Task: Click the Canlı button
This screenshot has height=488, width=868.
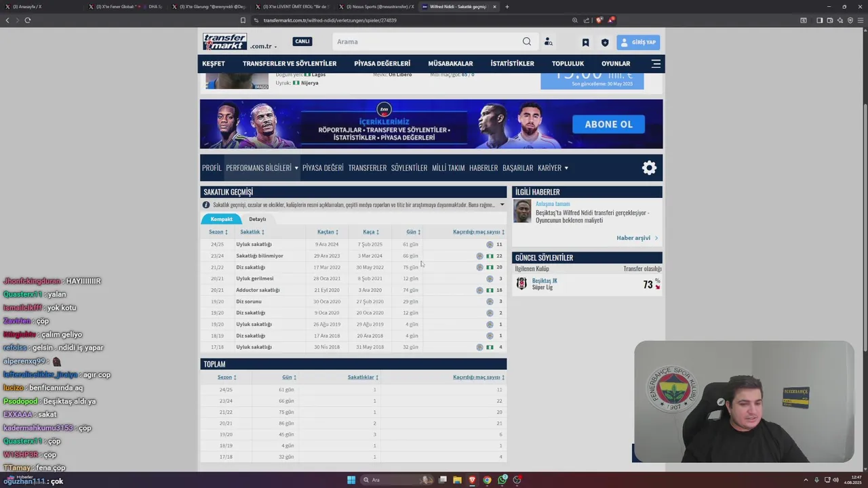Action: 302,41
